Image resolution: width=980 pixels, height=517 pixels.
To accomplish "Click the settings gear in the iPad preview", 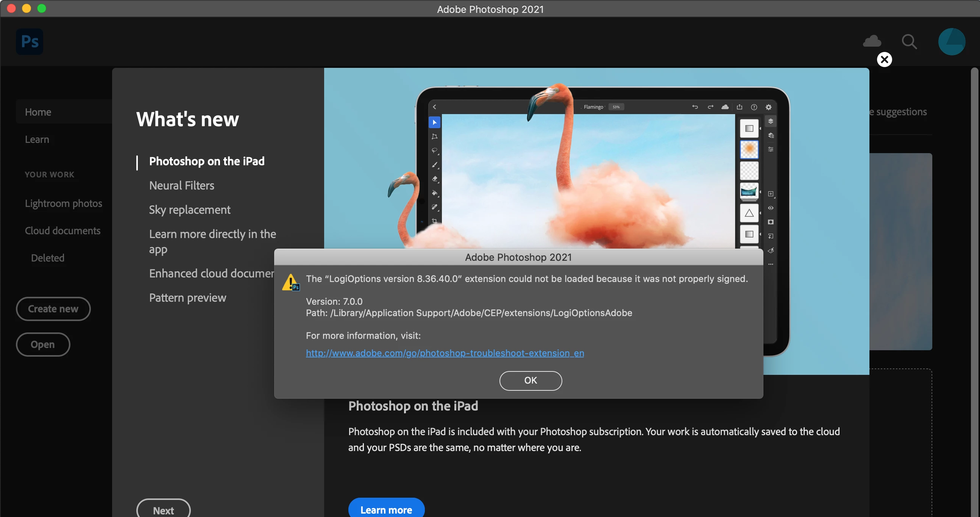I will 768,107.
